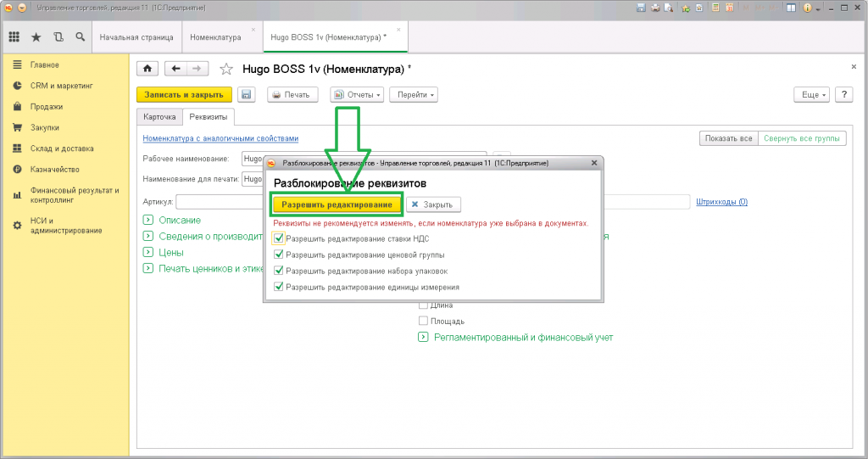Close the Номенклатура tab

(x=253, y=30)
